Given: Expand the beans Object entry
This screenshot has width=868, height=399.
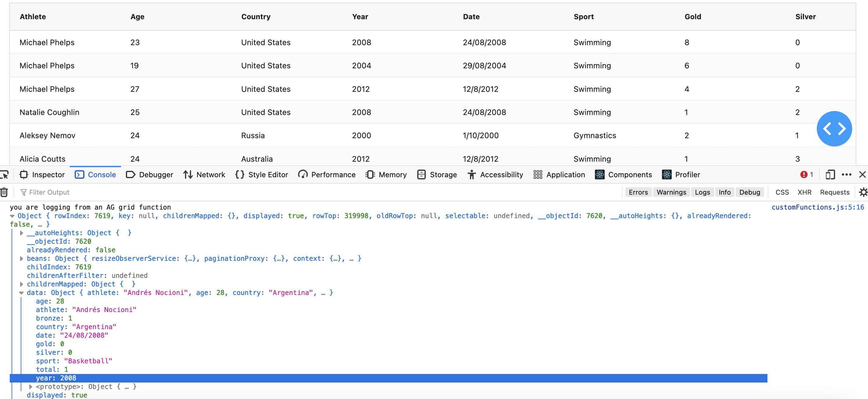Looking at the screenshot, I should pyautogui.click(x=21, y=258).
